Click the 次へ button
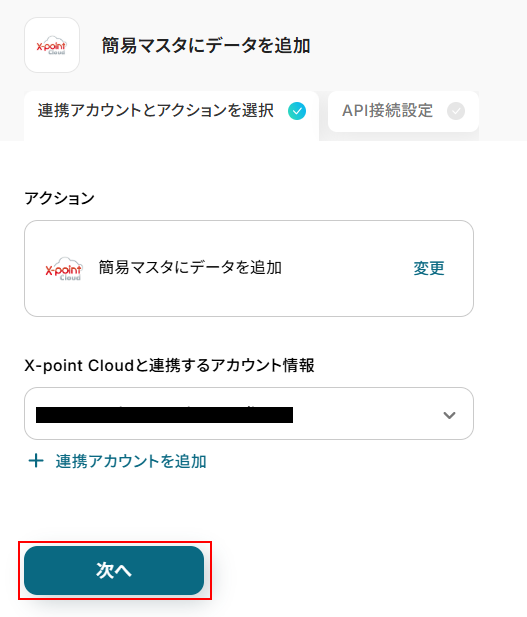 114,570
